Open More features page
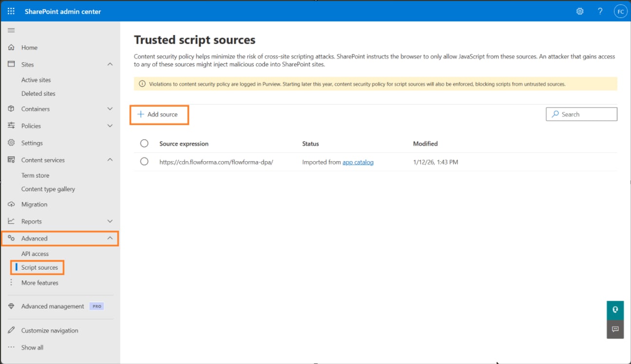This screenshot has width=631, height=364. click(40, 282)
